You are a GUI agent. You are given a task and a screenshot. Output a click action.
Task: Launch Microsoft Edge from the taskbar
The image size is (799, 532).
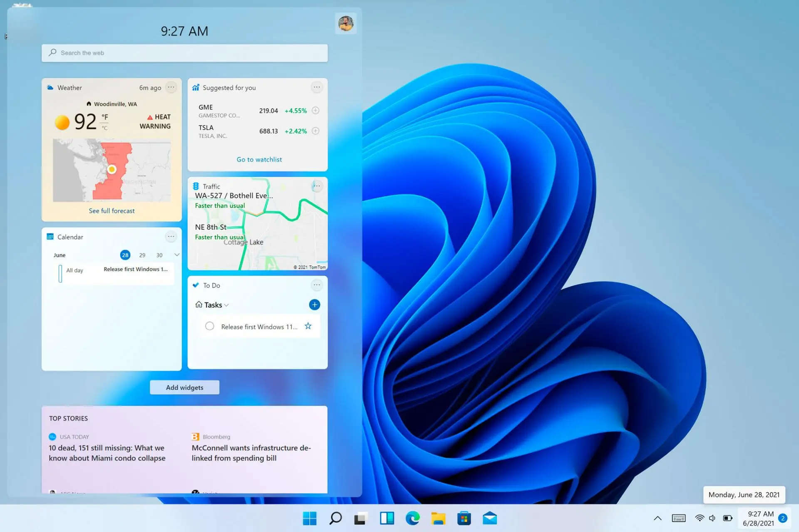[x=412, y=518]
